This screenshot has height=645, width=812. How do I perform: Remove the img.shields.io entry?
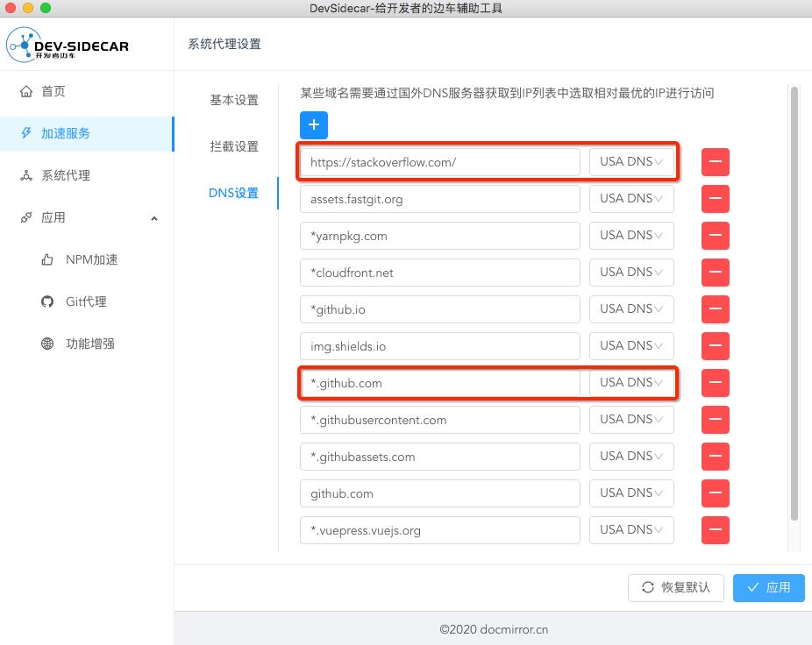pyautogui.click(x=715, y=346)
